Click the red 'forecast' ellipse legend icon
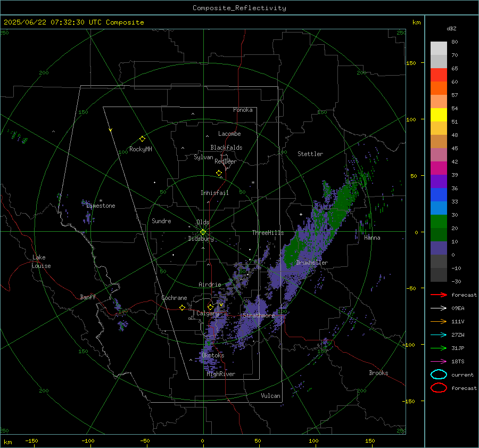 439,388
